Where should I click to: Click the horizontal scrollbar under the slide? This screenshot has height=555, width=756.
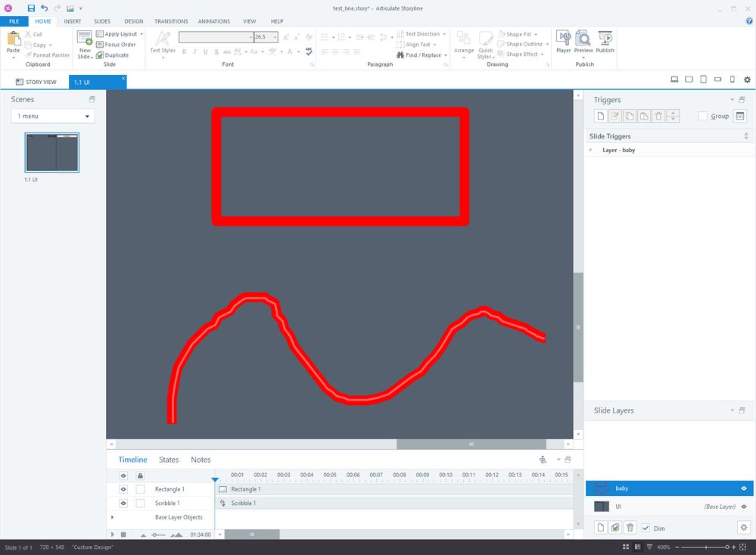471,444
